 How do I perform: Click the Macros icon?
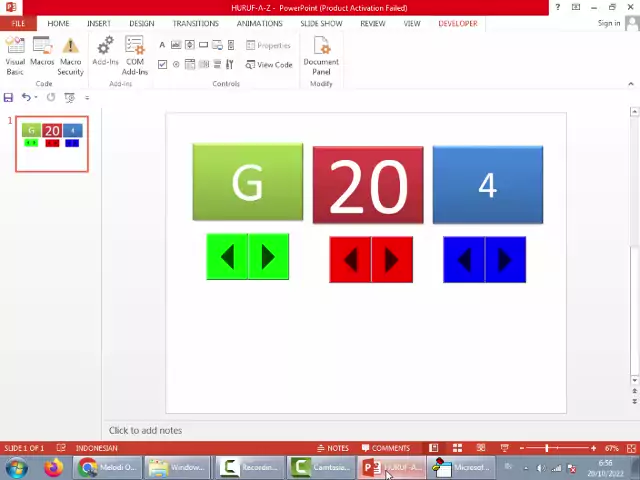click(42, 56)
